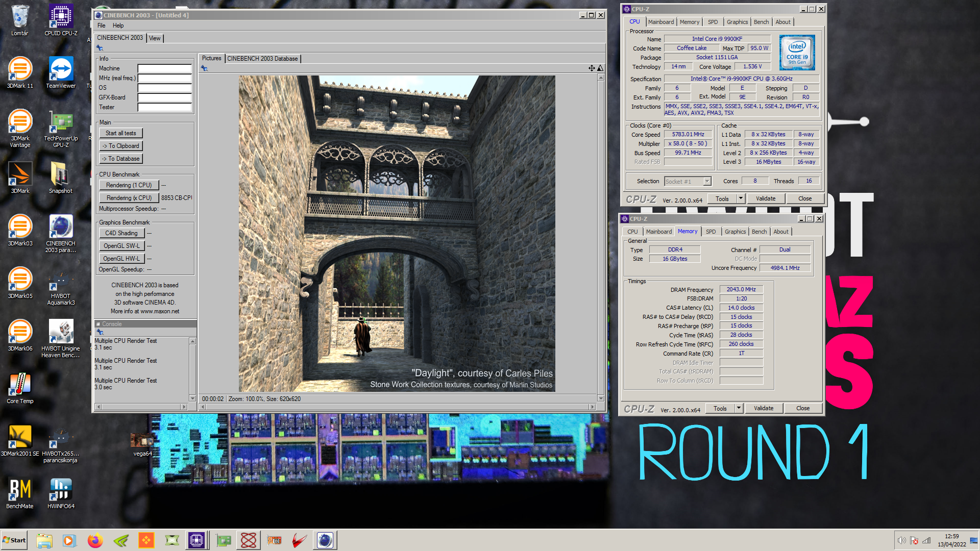Switch to the View tab in Cinebench
The height and width of the screenshot is (551, 980).
[155, 38]
